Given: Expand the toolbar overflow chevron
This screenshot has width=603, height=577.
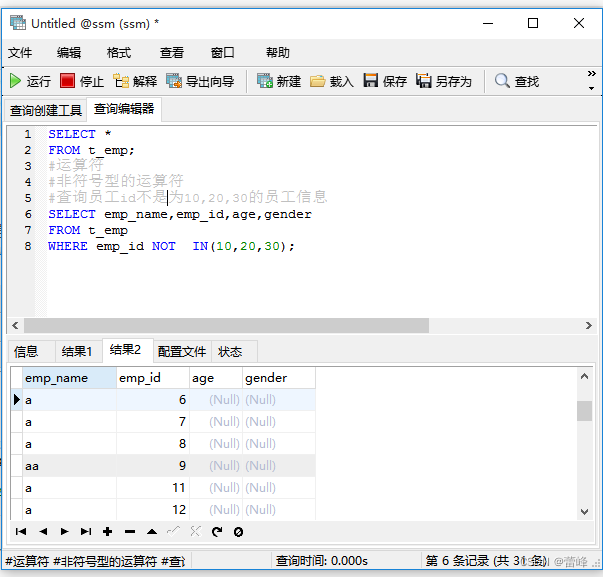Looking at the screenshot, I should (x=592, y=73).
